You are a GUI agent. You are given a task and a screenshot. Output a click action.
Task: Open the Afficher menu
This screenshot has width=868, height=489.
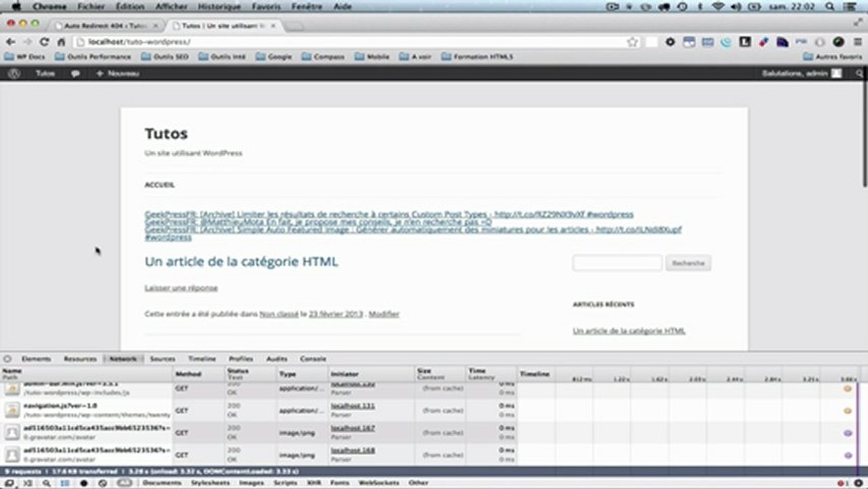tap(171, 6)
